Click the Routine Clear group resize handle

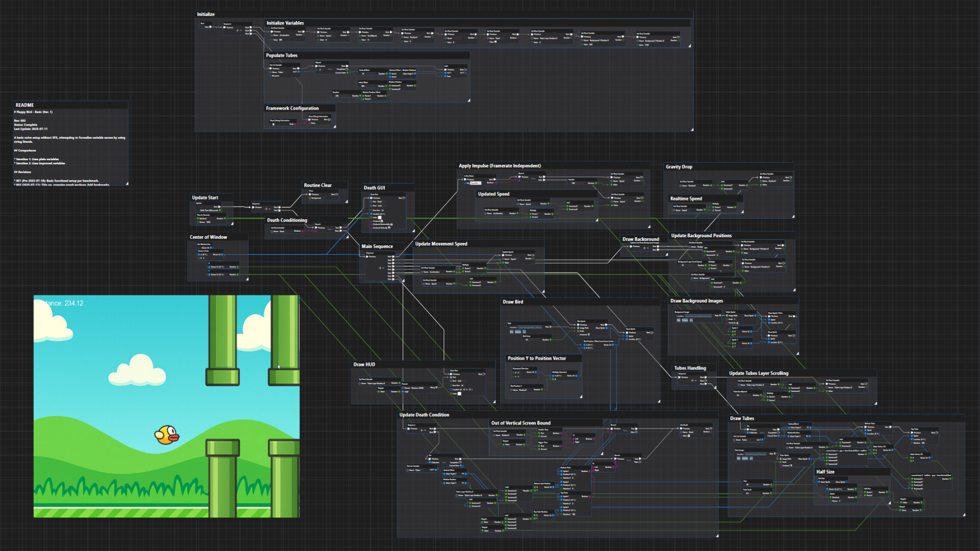[x=346, y=202]
